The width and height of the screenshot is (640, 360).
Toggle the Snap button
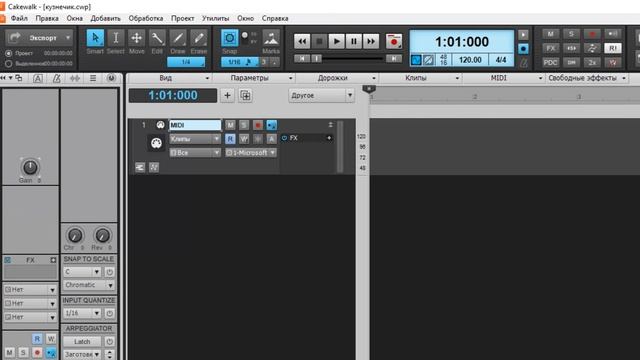click(x=230, y=38)
